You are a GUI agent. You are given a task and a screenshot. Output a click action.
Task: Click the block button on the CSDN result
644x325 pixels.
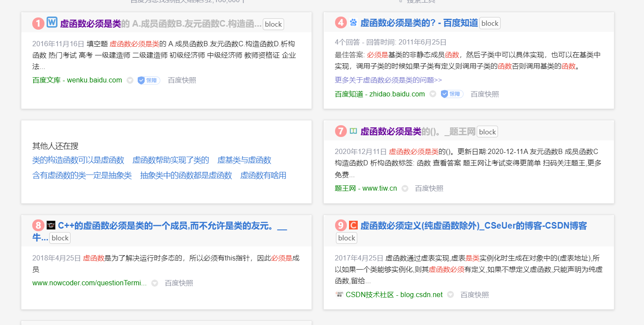click(346, 238)
